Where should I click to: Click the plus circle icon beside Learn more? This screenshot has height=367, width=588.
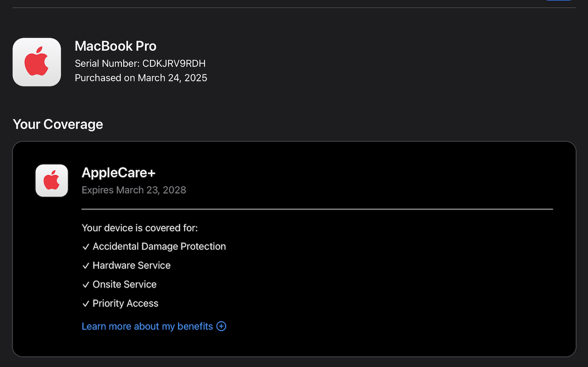click(221, 327)
